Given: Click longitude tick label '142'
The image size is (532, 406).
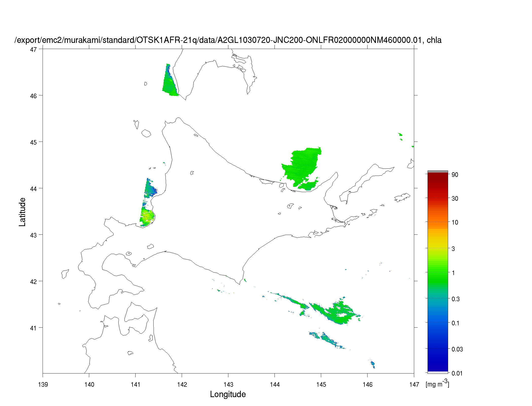Looking at the screenshot, I should pos(182,384).
